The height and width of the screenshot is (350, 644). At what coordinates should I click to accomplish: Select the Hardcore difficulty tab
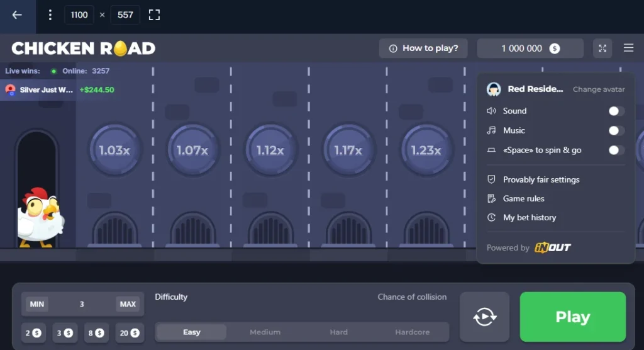pyautogui.click(x=413, y=332)
